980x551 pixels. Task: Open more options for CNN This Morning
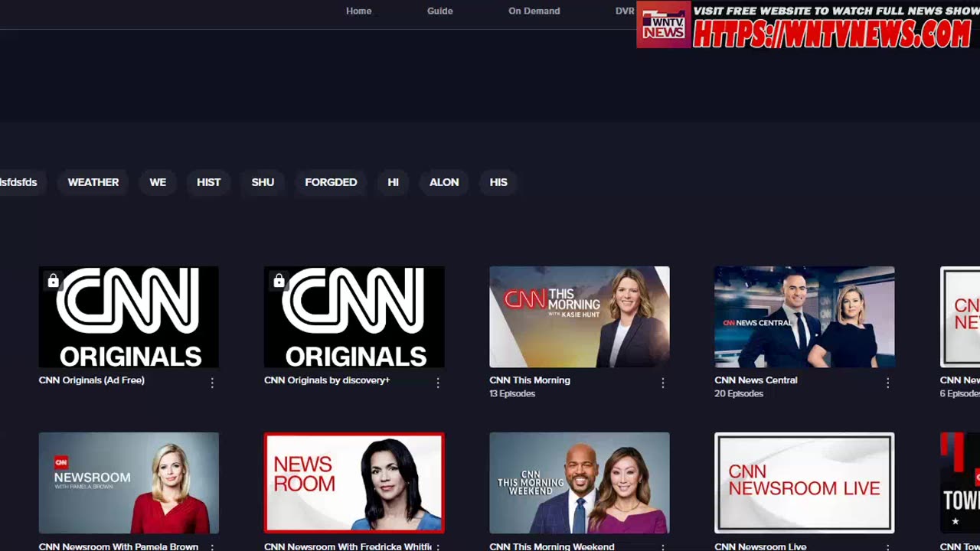663,383
